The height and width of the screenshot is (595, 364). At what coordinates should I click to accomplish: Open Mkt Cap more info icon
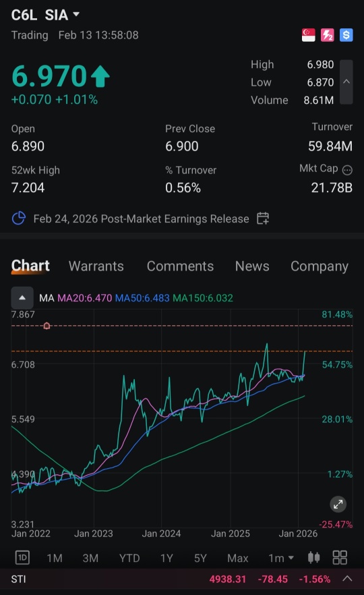[347, 170]
